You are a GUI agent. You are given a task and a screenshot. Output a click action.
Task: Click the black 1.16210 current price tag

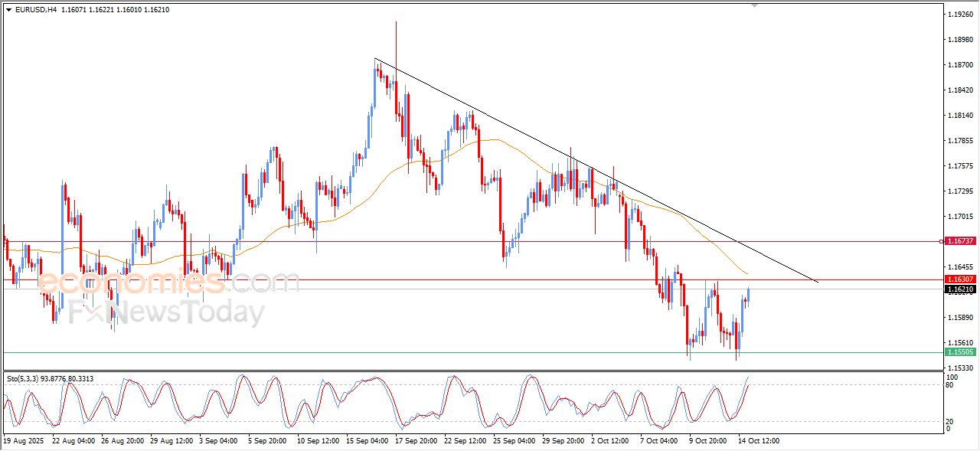(x=960, y=289)
